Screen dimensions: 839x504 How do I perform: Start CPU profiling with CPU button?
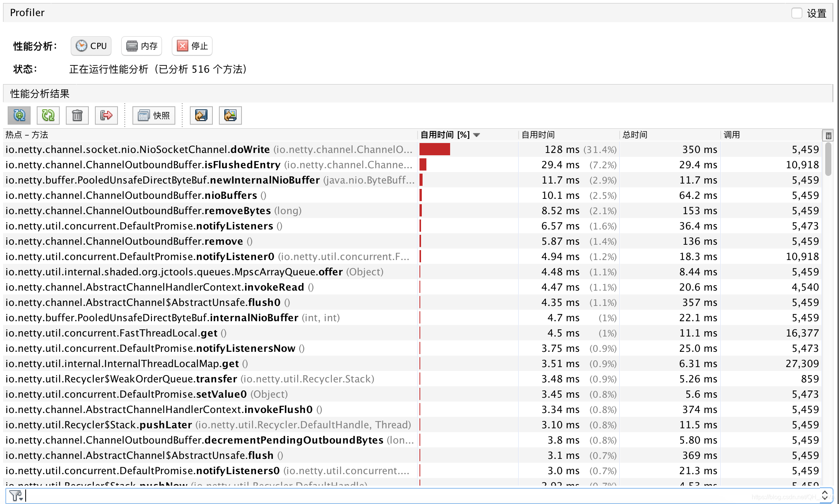(91, 46)
